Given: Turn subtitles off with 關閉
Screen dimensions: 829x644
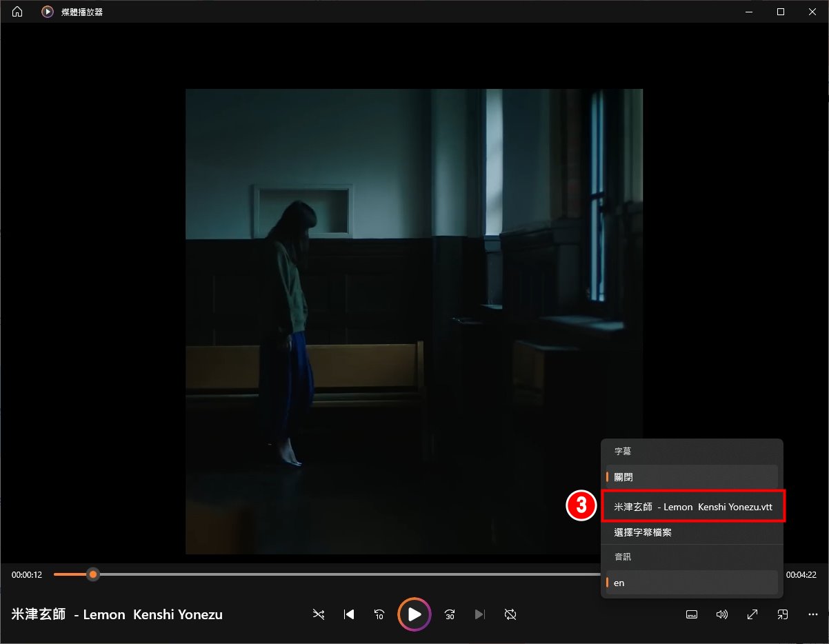Looking at the screenshot, I should click(x=692, y=477).
